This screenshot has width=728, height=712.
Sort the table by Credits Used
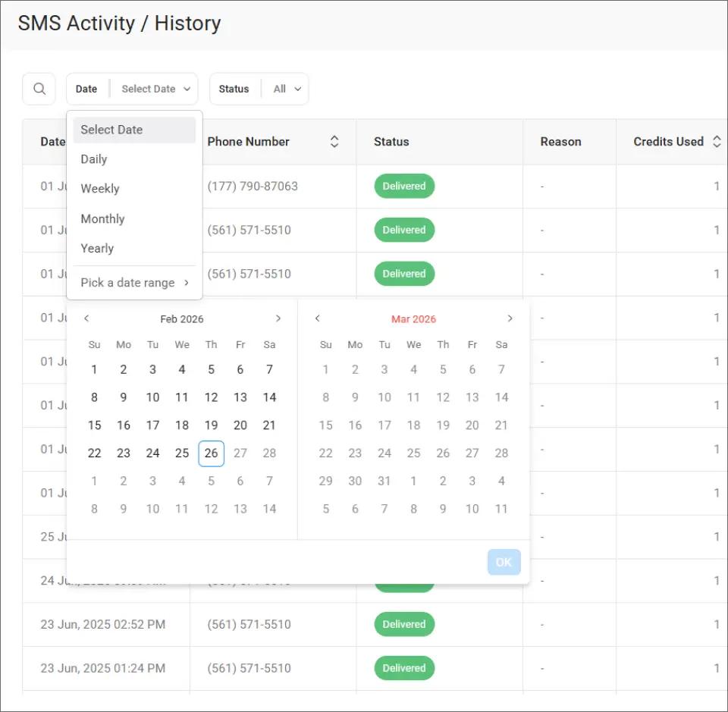pyautogui.click(x=717, y=141)
